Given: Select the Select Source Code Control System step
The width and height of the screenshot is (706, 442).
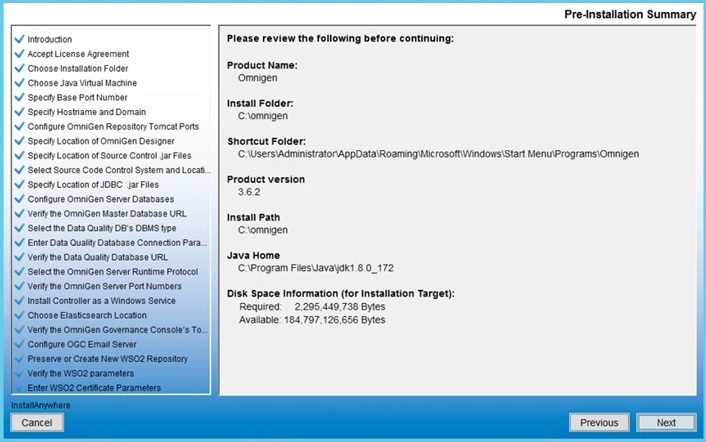Looking at the screenshot, I should tap(119, 170).
